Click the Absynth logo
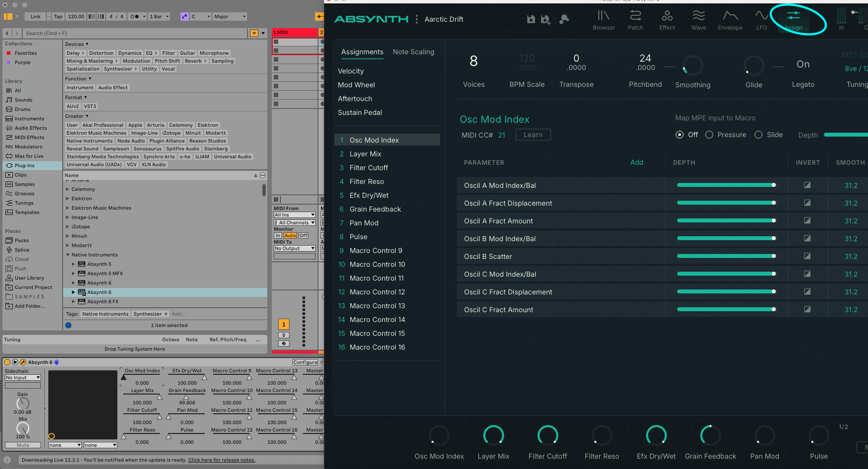The width and height of the screenshot is (868, 469). 371,19
